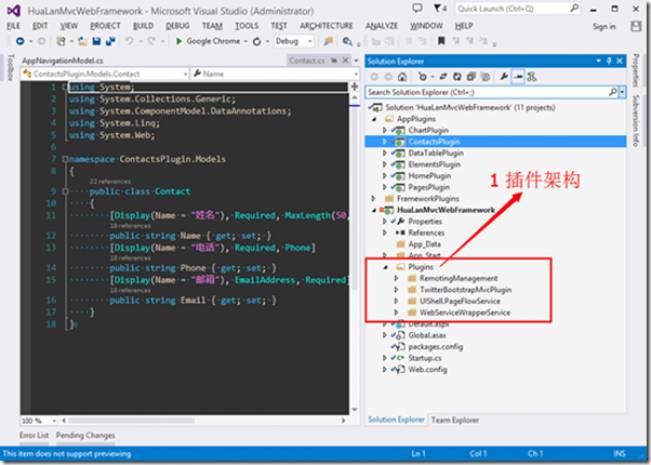Click the Visual Studio logo icon

click(13, 10)
